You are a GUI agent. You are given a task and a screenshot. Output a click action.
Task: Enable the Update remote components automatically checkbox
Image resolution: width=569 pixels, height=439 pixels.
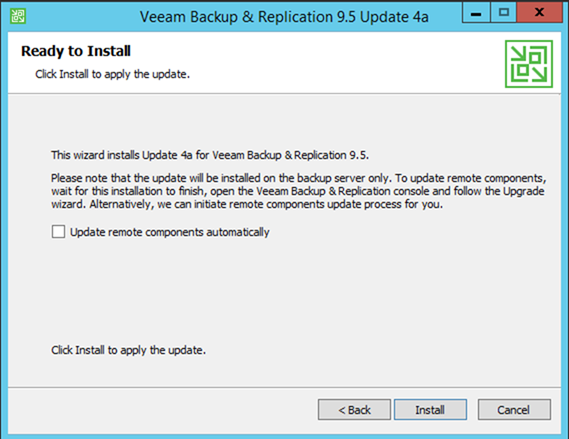[58, 231]
